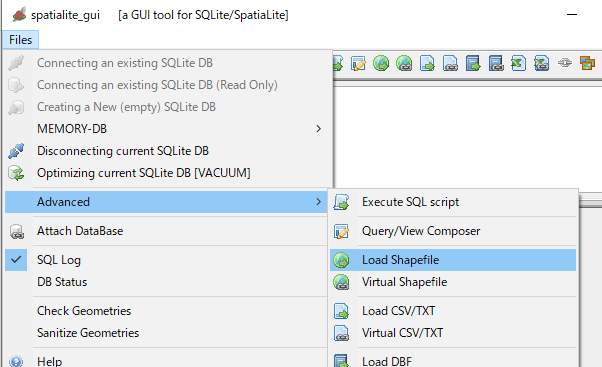Click Connecting an existing SQLite DB entry

(166, 63)
